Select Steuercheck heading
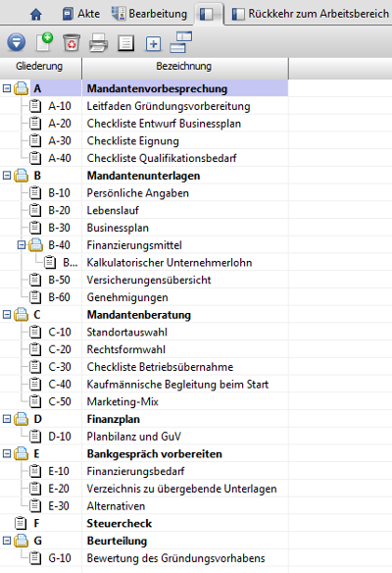This screenshot has width=392, height=573. point(119,523)
